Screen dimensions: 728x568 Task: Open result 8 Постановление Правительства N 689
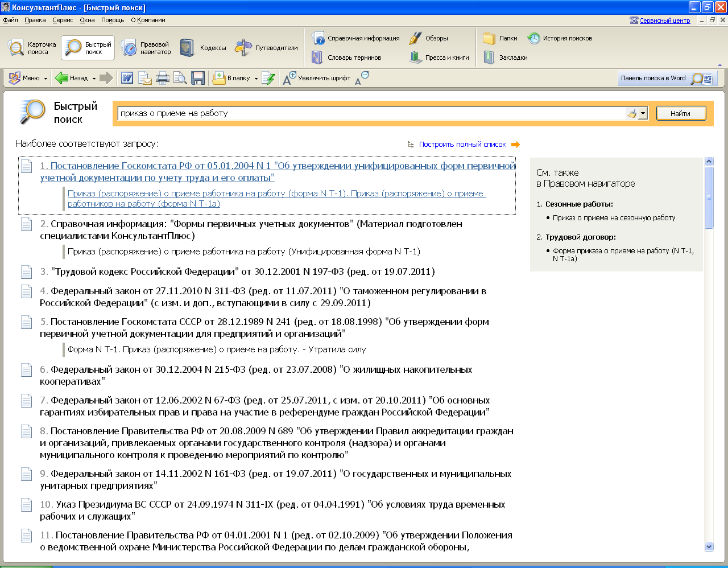[x=277, y=443]
